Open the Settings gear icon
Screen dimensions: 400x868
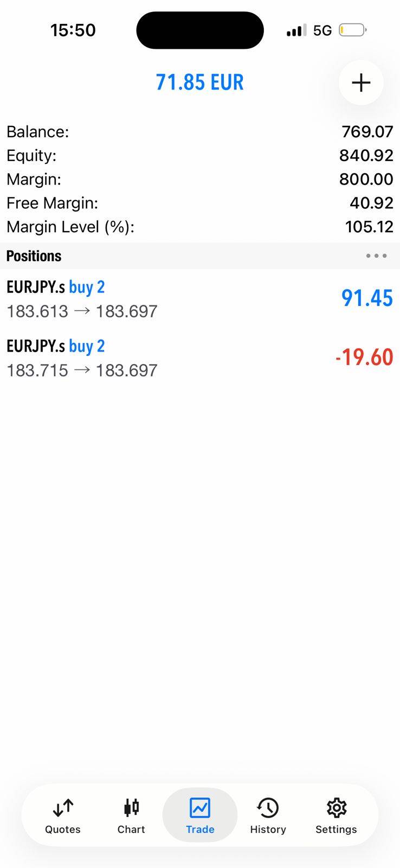tap(336, 808)
